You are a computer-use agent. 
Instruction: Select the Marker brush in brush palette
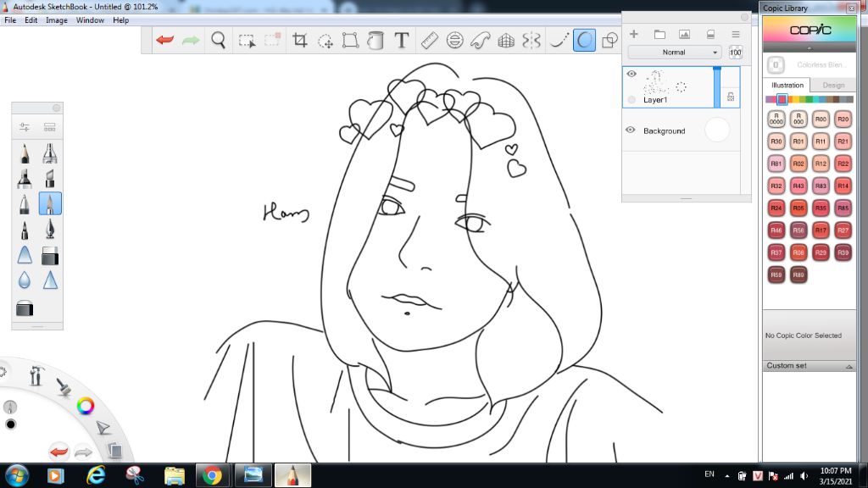tap(25, 179)
